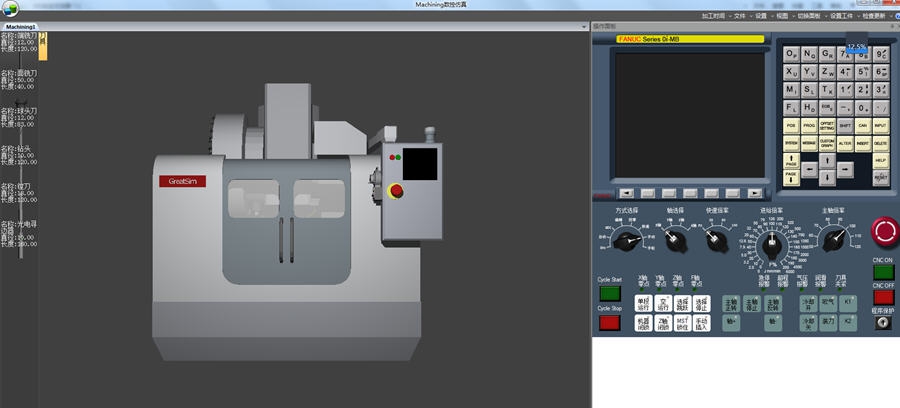Screen dimensions: 900x408
Task: Open the 切换面板 menu
Action: click(x=811, y=16)
